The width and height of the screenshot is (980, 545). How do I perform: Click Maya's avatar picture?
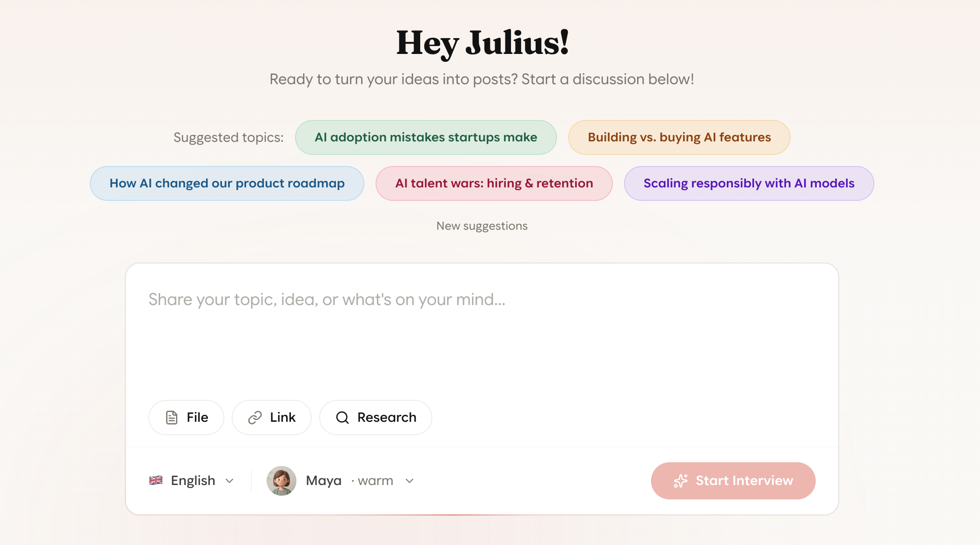[x=282, y=481]
